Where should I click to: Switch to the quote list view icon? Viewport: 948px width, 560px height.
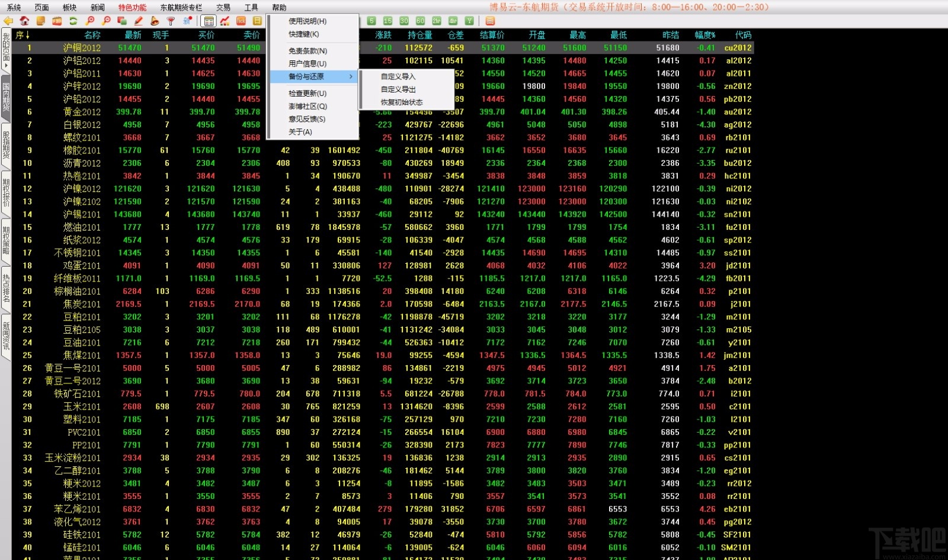point(209,21)
